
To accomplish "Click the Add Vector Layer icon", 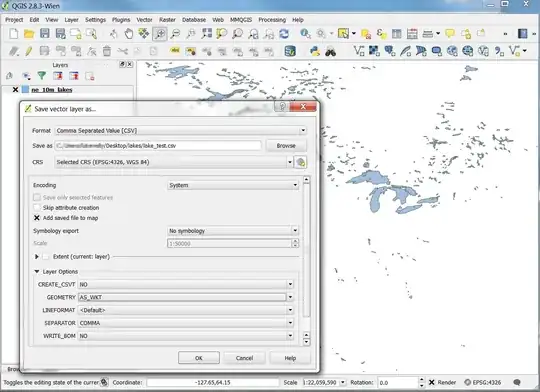I will click(x=359, y=51).
